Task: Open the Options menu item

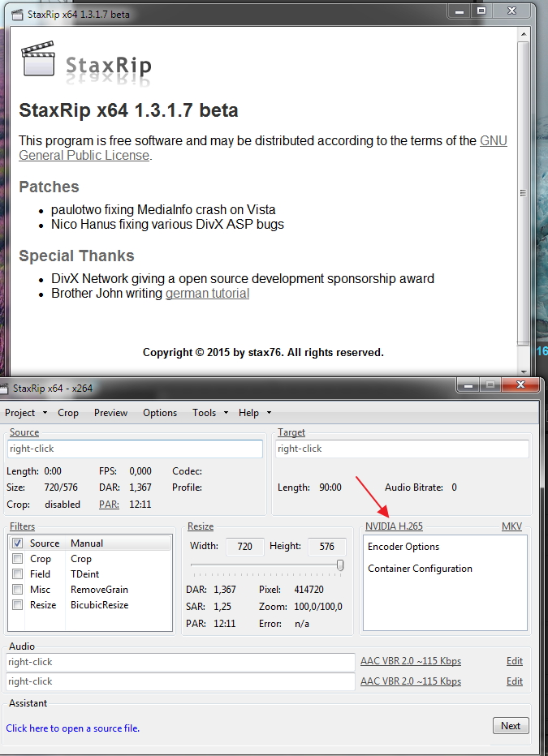Action: coord(160,413)
